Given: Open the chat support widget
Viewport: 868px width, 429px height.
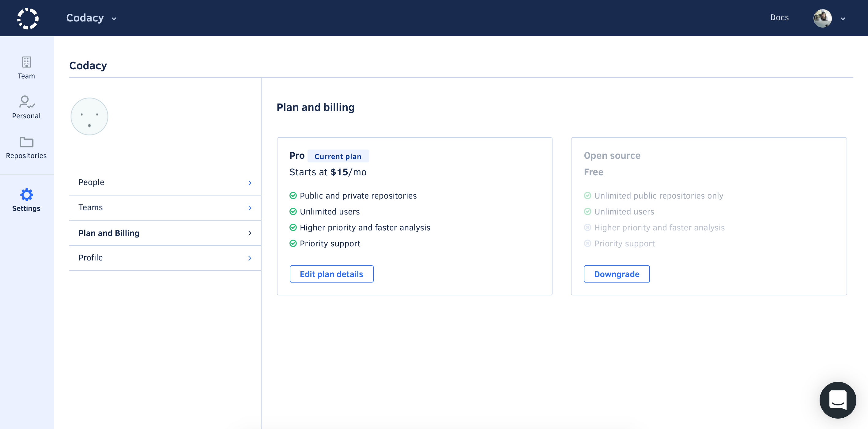Looking at the screenshot, I should tap(837, 400).
